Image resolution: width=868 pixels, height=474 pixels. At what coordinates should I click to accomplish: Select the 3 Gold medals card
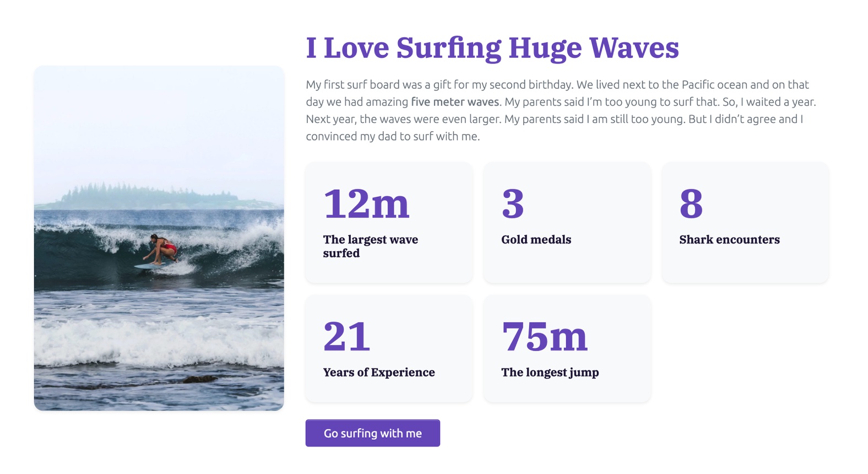click(567, 223)
